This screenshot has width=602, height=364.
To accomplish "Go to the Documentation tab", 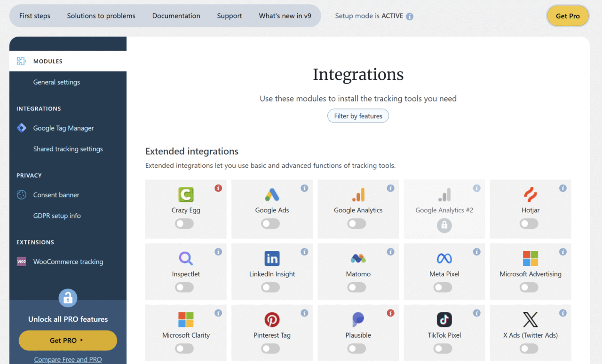I will [x=176, y=16].
